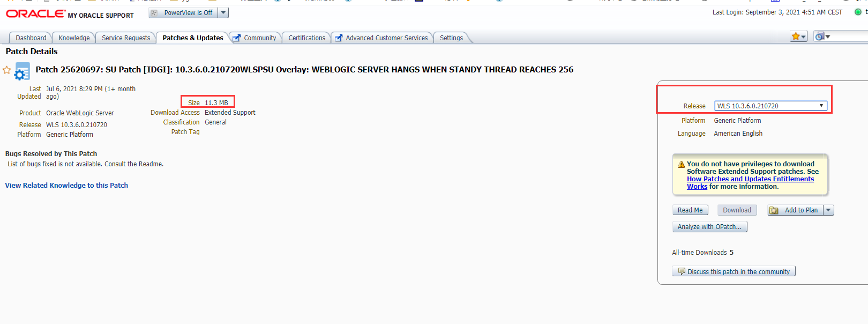
Task: Click the Add to Plan button
Action: (x=795, y=210)
